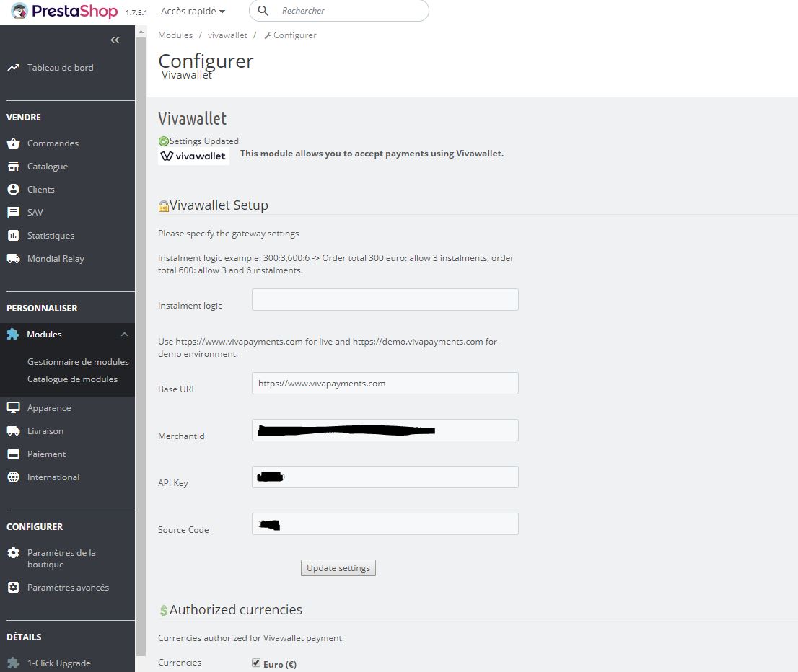Open the Accès rapide dropdown
This screenshot has height=672, width=798.
pos(193,11)
